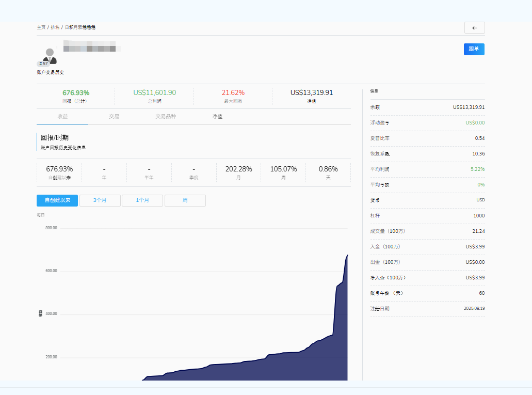Click the 800.00 y-axis label
The height and width of the screenshot is (395, 532).
(51, 228)
